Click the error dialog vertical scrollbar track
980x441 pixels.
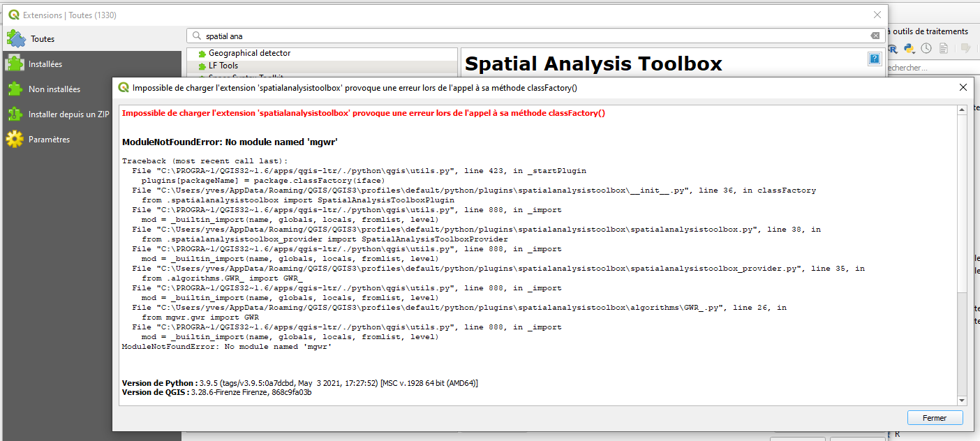pyautogui.click(x=962, y=345)
